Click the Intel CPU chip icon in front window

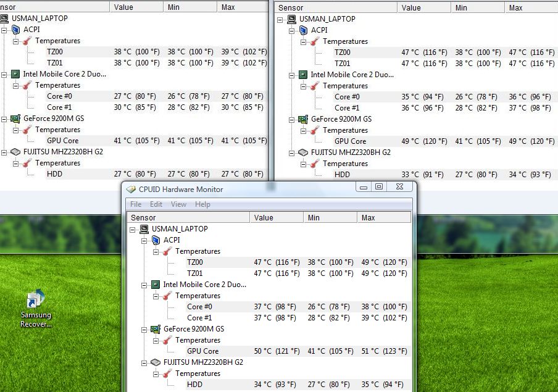(156, 285)
